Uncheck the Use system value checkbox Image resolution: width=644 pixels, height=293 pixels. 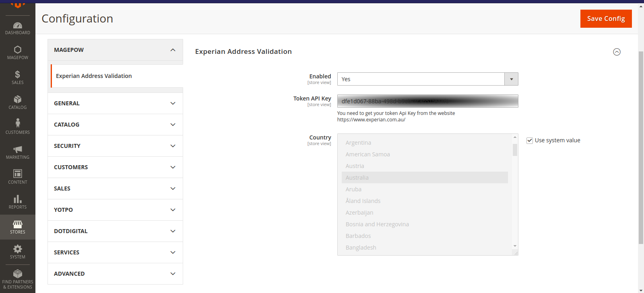coord(530,141)
